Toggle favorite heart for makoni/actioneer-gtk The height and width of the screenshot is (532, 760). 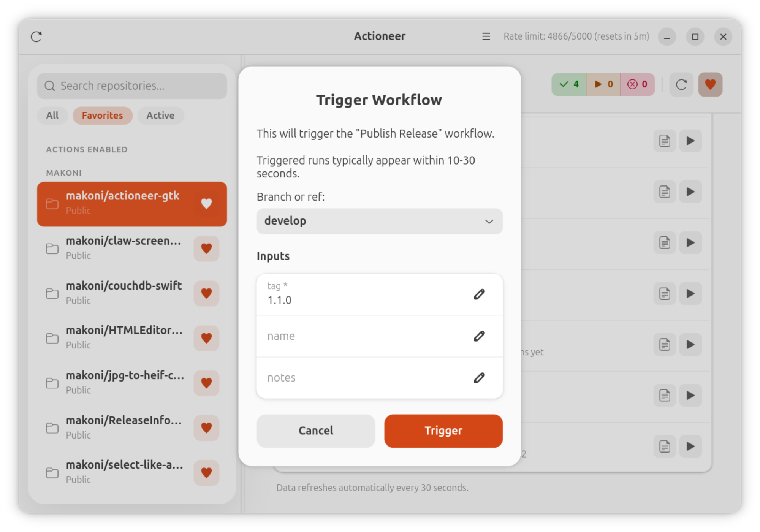coord(206,204)
